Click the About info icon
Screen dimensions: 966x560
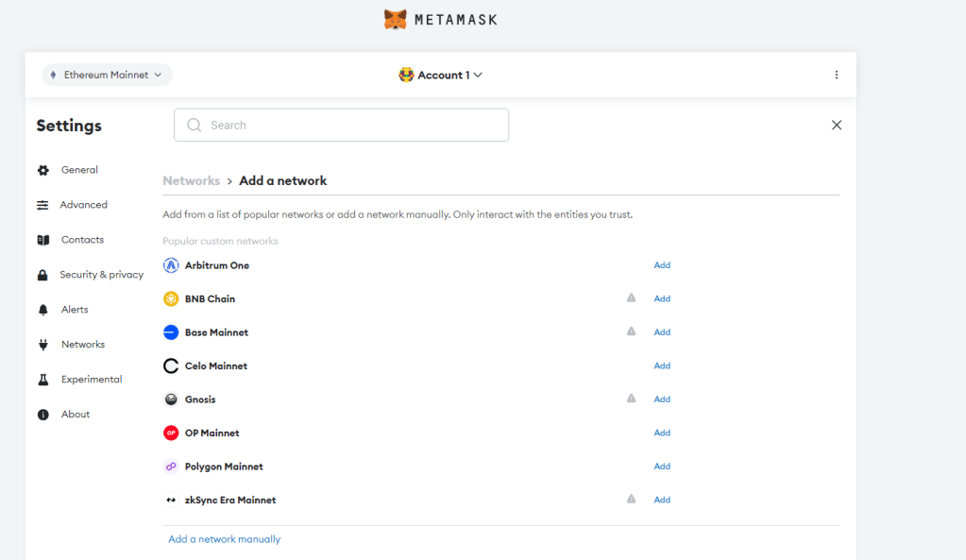point(42,415)
